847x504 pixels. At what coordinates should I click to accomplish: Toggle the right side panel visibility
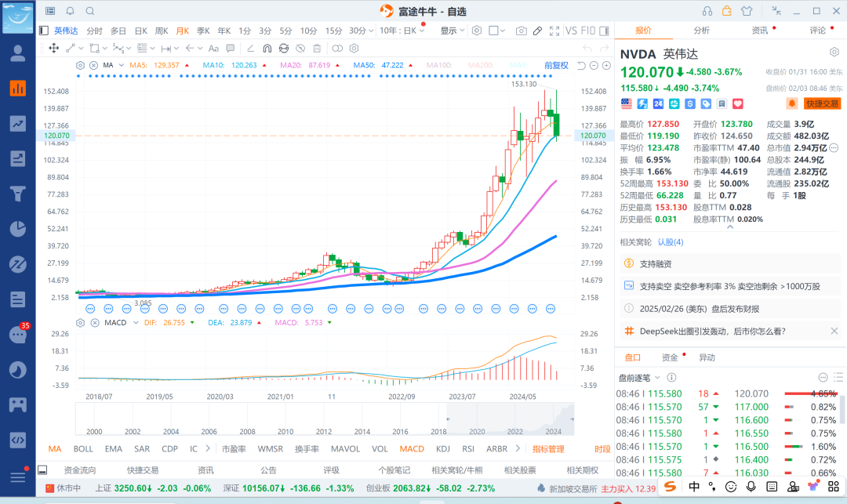604,31
